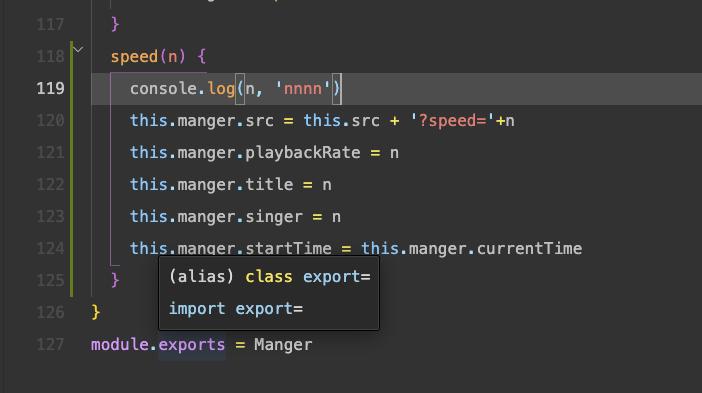Click 'import export=' text in tooltip
The image size is (702, 393).
236,309
